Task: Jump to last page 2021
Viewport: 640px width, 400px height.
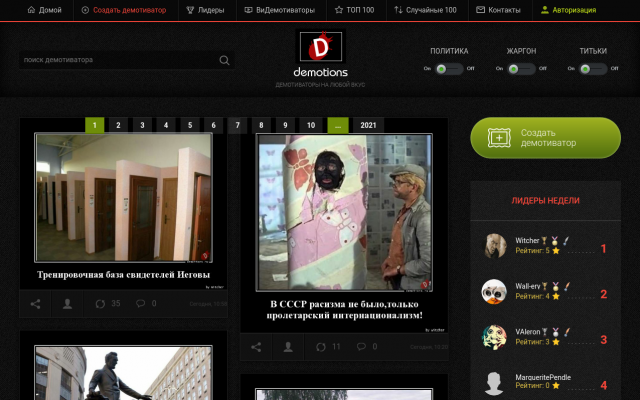Action: point(368,125)
